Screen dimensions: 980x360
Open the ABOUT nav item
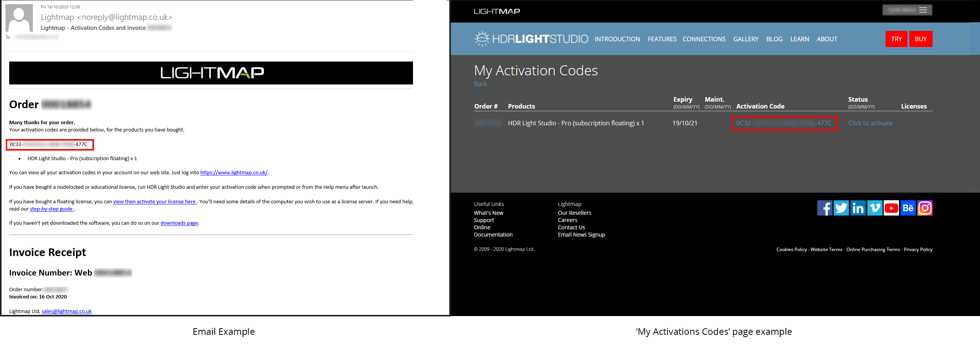click(x=827, y=39)
